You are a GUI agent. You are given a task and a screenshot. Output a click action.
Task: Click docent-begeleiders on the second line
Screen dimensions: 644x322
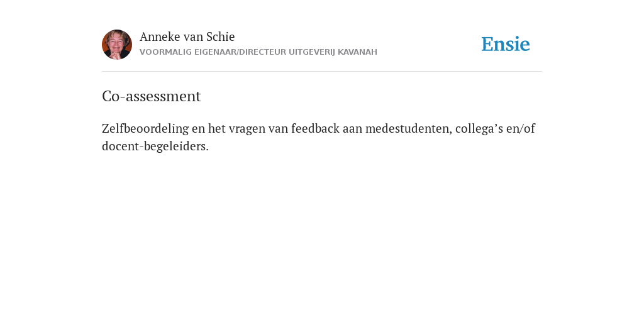[155, 146]
